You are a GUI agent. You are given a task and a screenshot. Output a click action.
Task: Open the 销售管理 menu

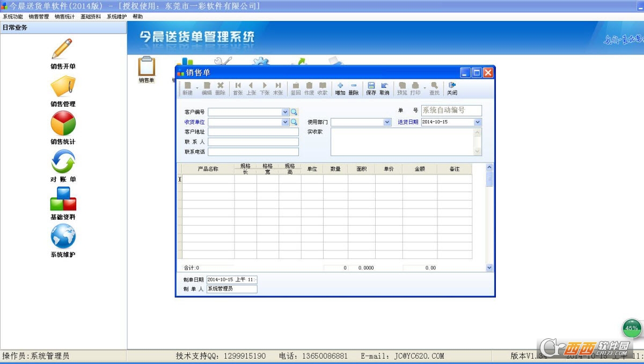39,17
